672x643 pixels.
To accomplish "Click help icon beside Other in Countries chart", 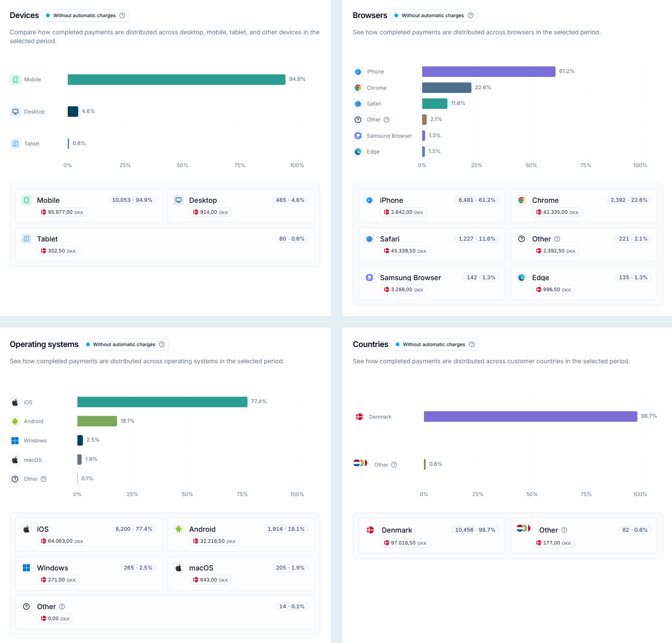I will pyautogui.click(x=394, y=465).
